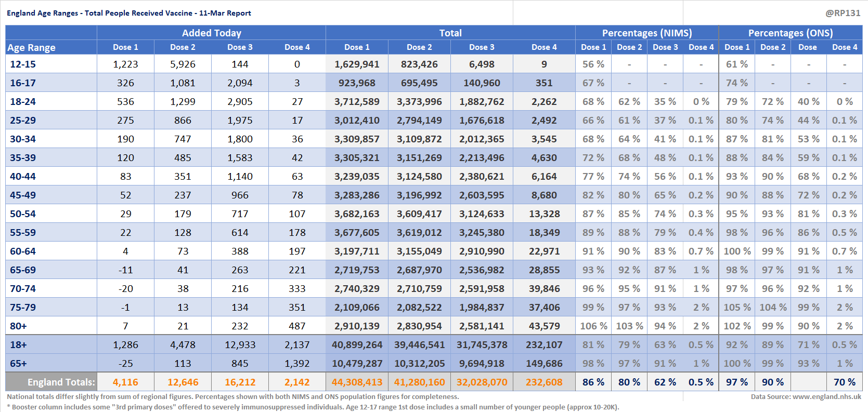The image size is (868, 412).
Task: Select the Added Today group header
Action: 211,33
